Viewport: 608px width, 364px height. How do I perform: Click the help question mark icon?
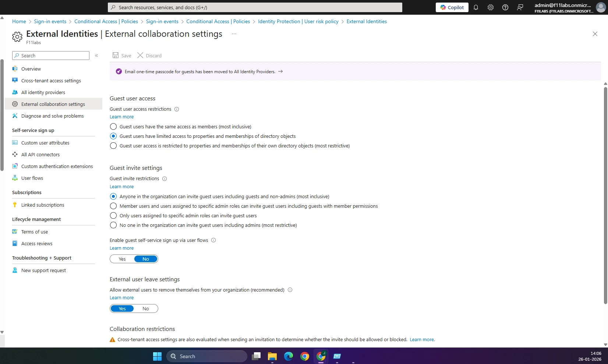point(505,7)
